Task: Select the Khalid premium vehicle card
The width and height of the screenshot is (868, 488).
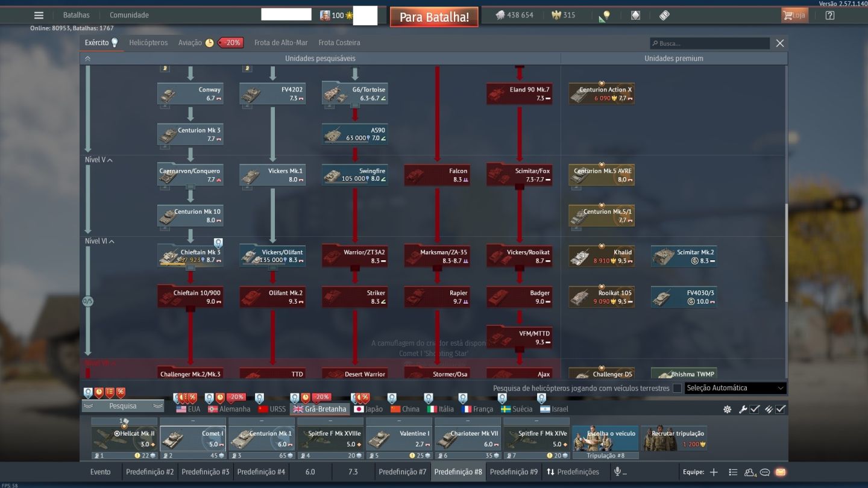Action: [602, 256]
